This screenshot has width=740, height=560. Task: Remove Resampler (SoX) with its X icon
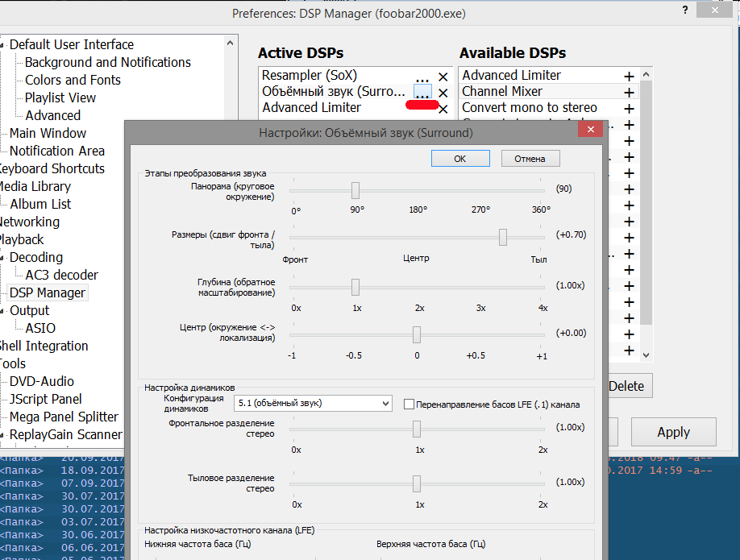tap(443, 77)
